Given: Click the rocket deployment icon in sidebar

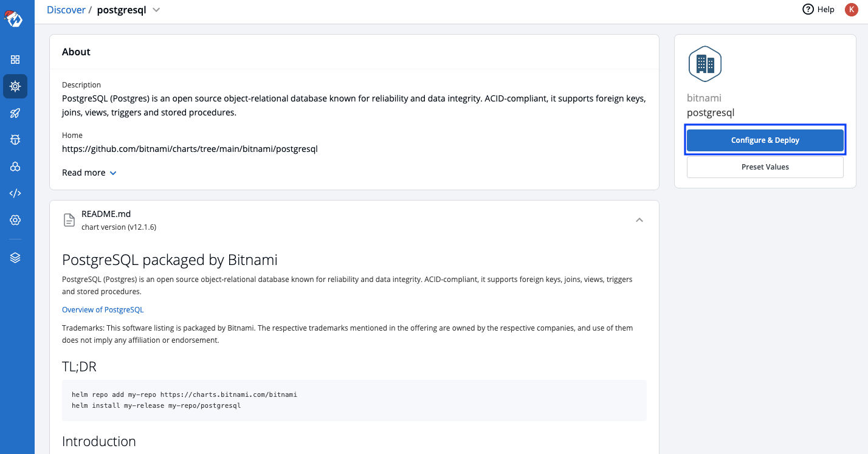Looking at the screenshot, I should pyautogui.click(x=15, y=112).
